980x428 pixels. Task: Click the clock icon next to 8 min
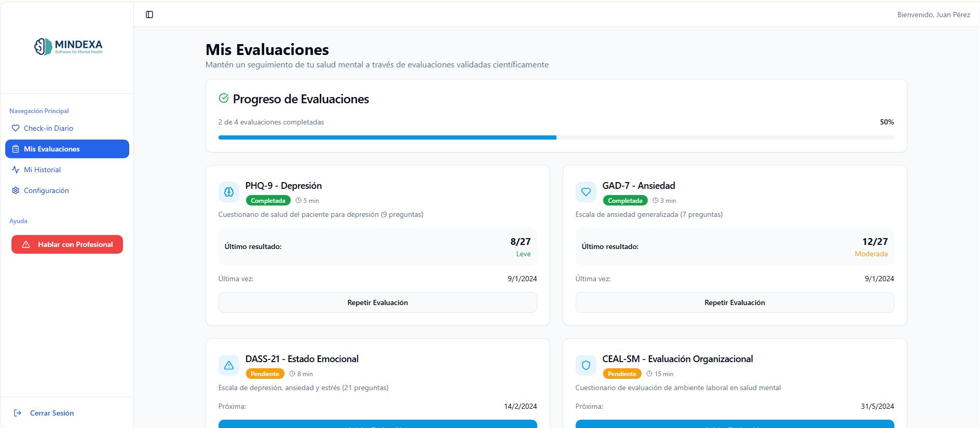pyautogui.click(x=292, y=374)
